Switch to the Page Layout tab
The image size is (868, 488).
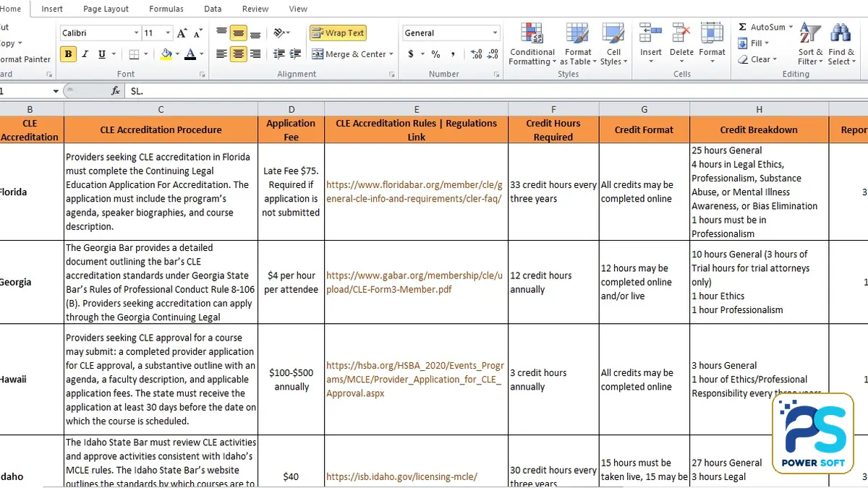pyautogui.click(x=106, y=9)
